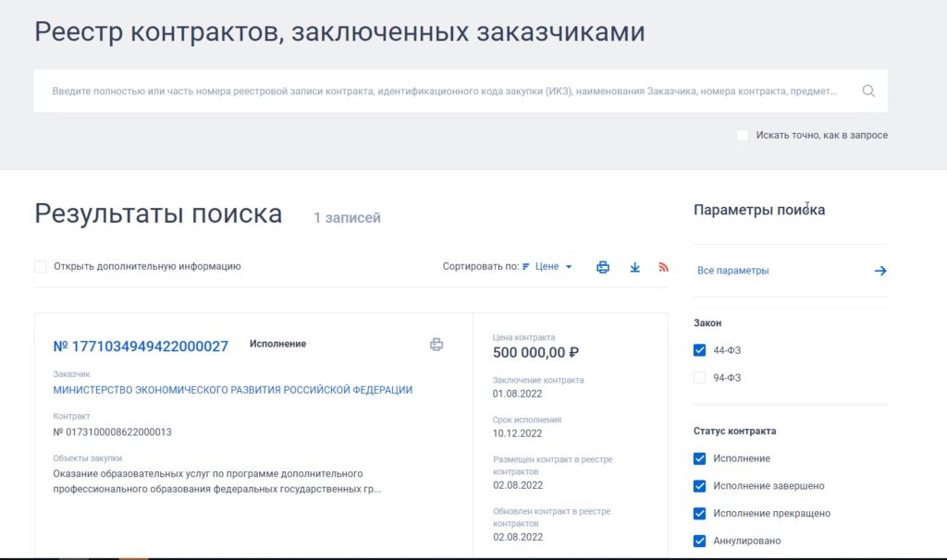Check Открыть дополнительную информацию
The width and height of the screenshot is (947, 560).
click(41, 267)
